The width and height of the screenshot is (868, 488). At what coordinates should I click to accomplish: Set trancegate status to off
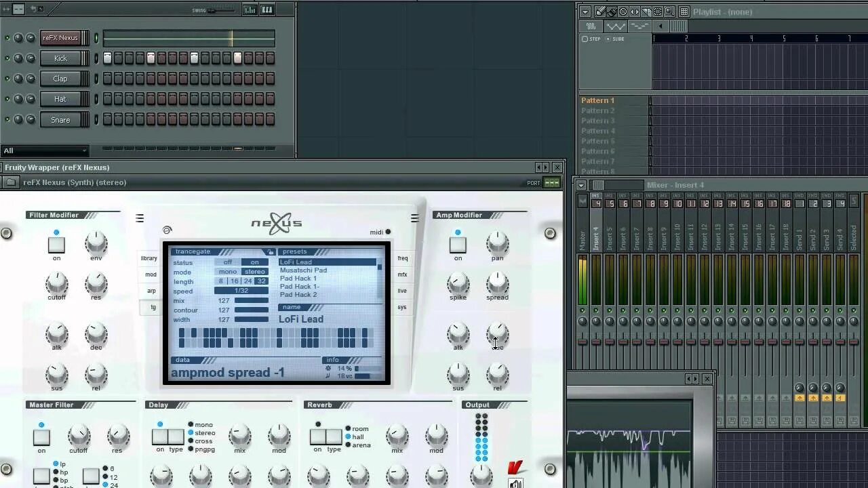pyautogui.click(x=228, y=262)
